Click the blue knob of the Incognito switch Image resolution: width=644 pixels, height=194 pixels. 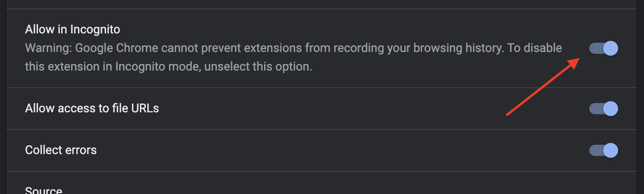[611, 48]
